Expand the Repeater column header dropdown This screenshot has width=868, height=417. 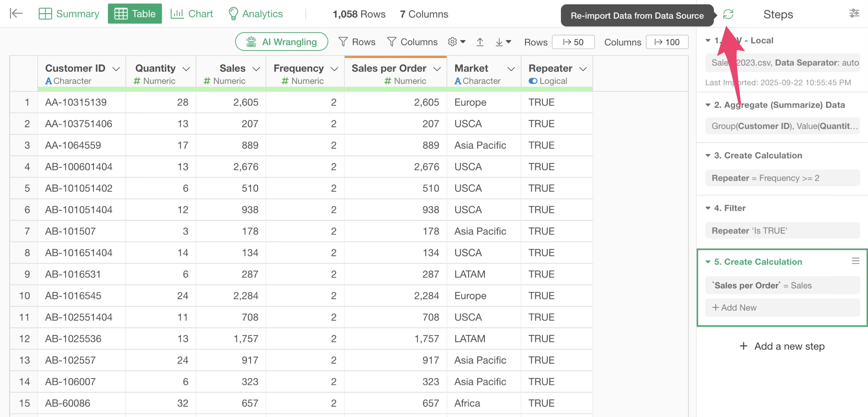(x=583, y=69)
